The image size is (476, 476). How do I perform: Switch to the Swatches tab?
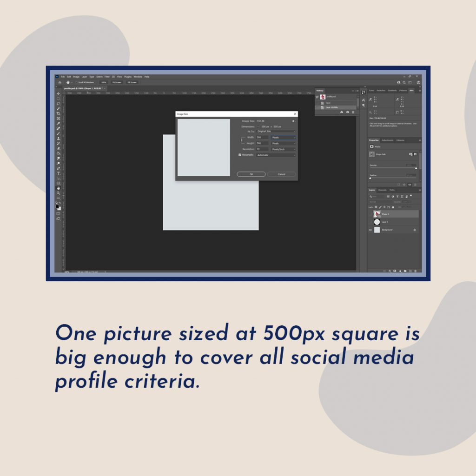pos(381,91)
